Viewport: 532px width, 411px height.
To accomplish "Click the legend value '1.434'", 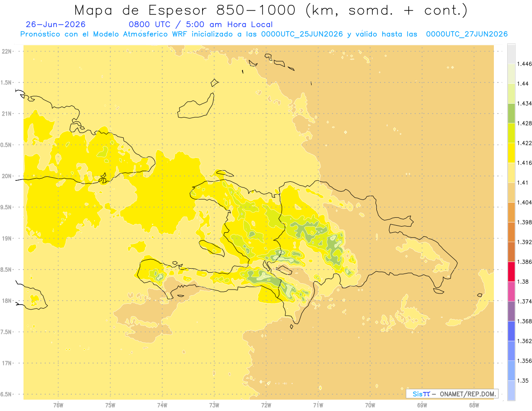I will [525, 103].
